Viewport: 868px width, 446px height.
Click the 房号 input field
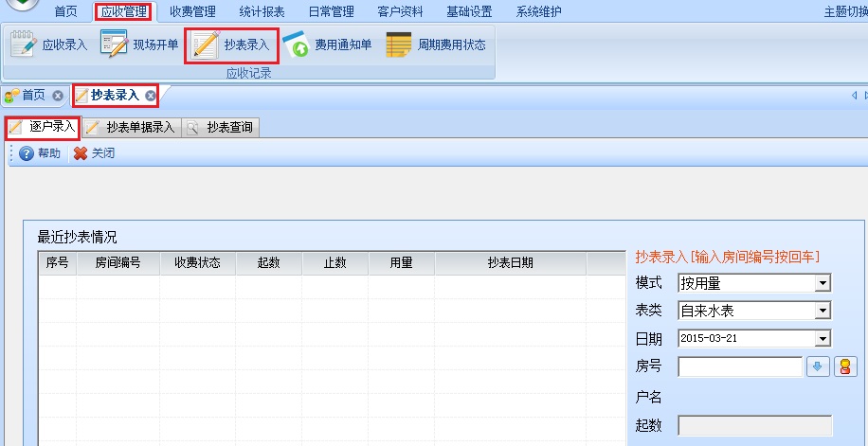[x=740, y=366]
